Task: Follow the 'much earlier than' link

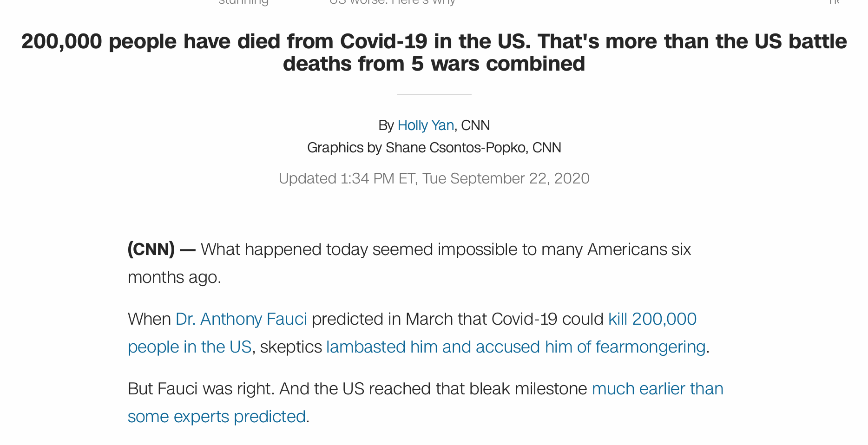Action: [x=658, y=389]
